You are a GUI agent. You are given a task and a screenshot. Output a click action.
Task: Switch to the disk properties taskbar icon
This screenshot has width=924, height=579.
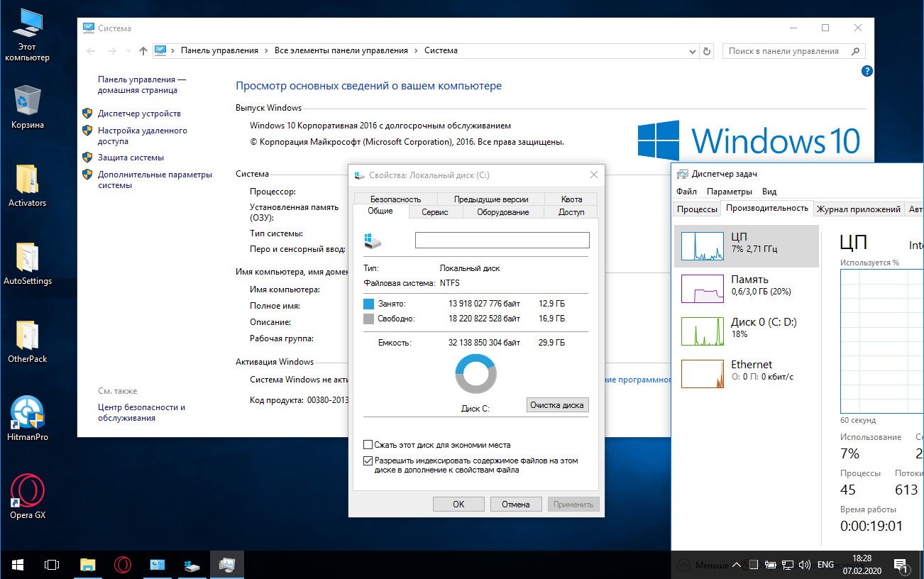(192, 565)
